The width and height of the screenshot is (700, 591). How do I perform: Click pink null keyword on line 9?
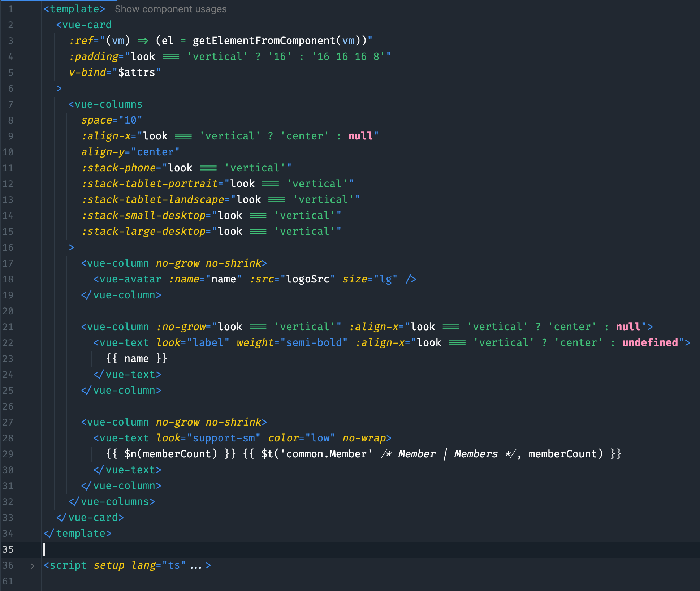(x=360, y=136)
